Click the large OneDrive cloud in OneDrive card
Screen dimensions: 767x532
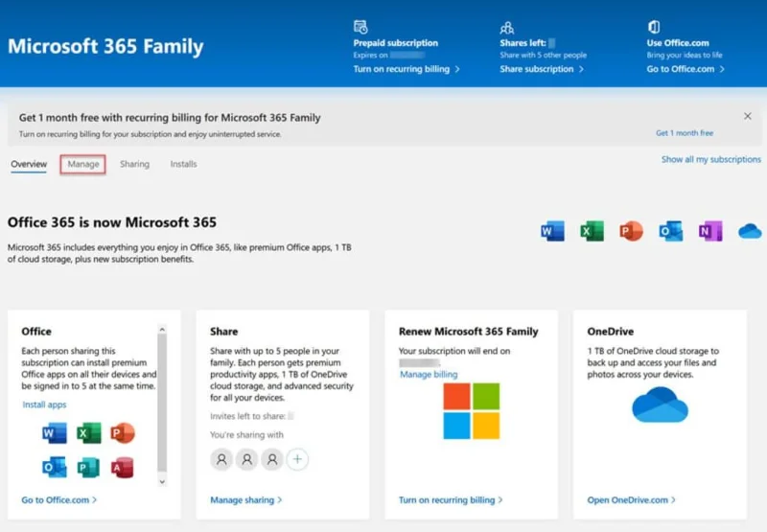(x=660, y=405)
